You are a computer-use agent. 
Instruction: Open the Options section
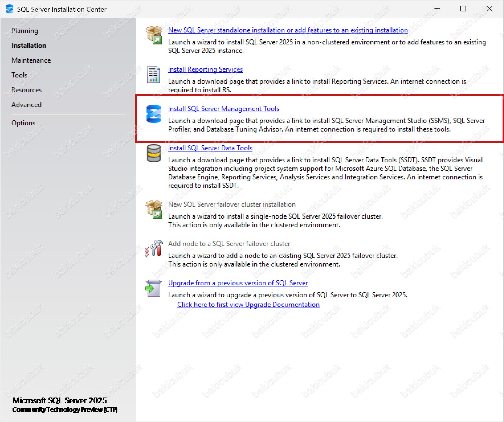[23, 123]
